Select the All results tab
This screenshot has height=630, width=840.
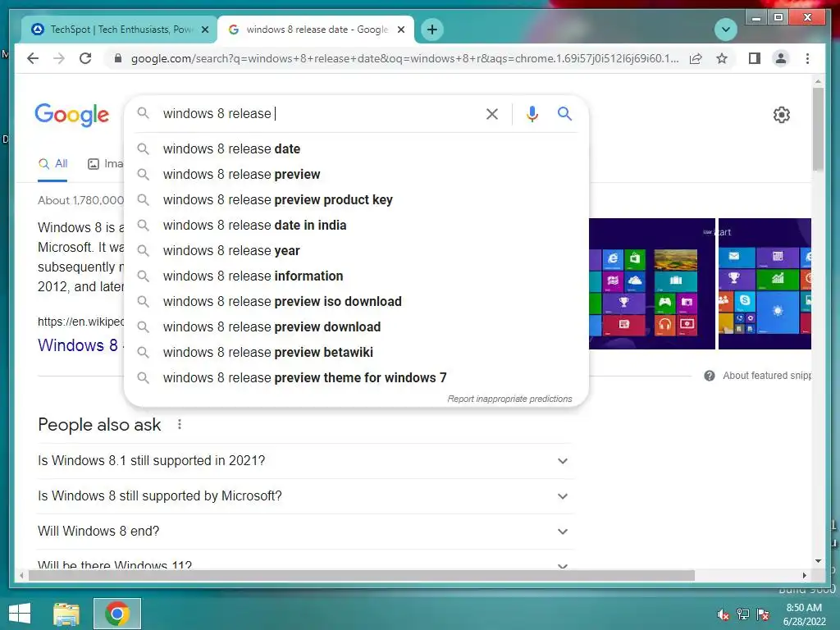[52, 164]
